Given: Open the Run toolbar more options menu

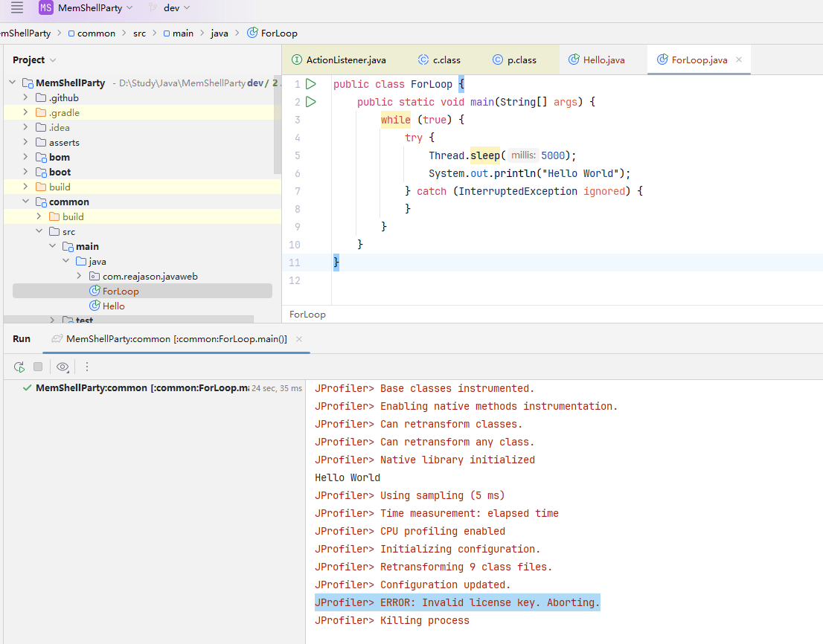Looking at the screenshot, I should pos(87,367).
